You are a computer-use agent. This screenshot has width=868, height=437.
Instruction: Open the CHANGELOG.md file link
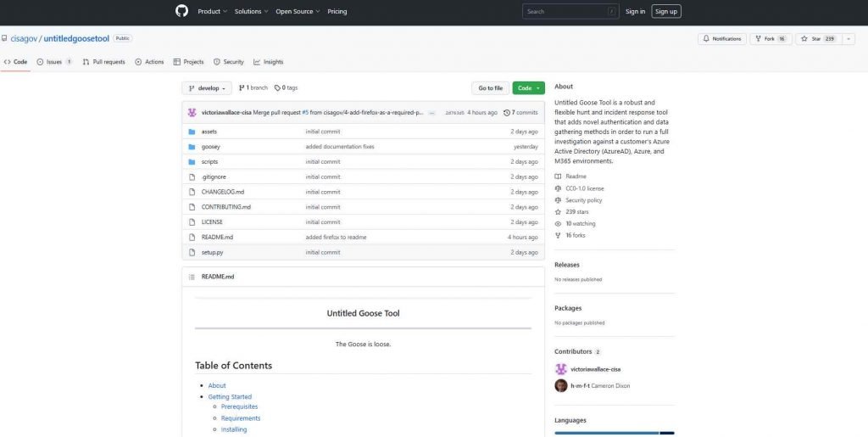click(223, 192)
